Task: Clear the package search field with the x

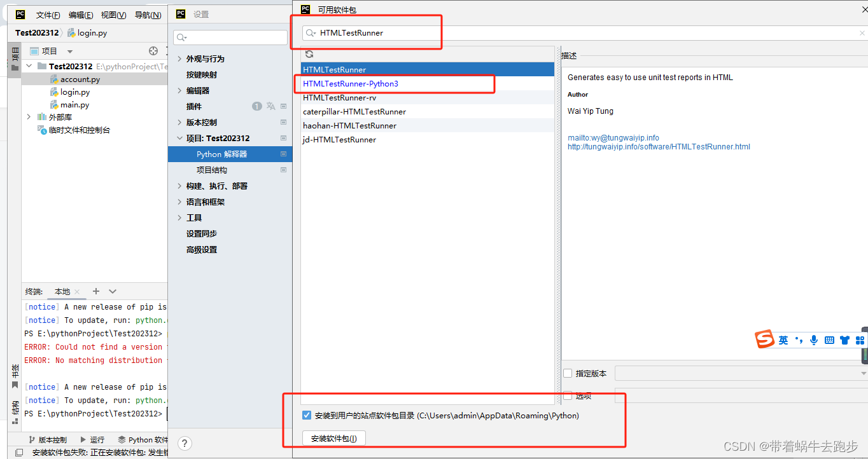Action: (x=862, y=33)
